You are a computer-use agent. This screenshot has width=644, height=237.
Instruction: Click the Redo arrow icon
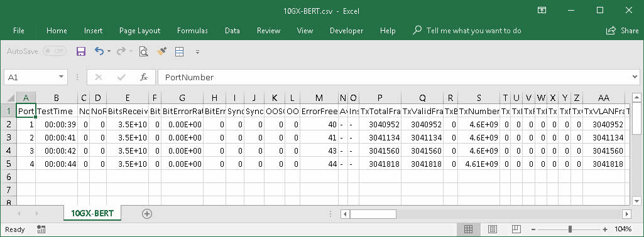[x=121, y=51]
